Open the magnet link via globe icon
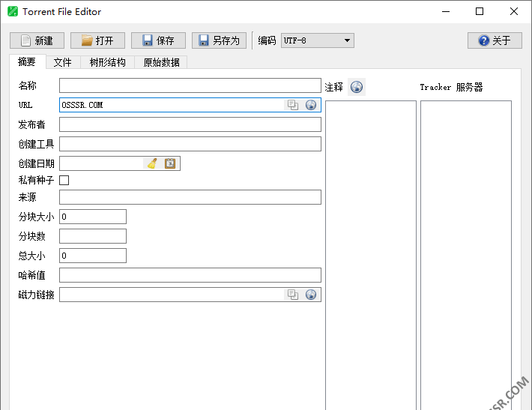532x410 pixels. [311, 295]
